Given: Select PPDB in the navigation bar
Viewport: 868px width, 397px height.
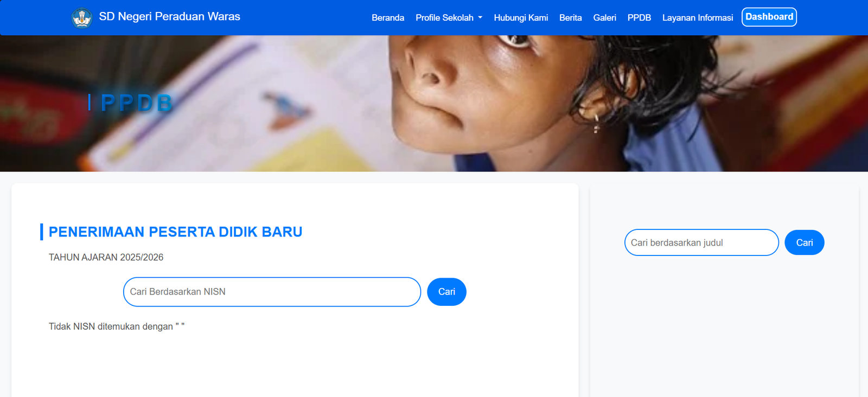Looking at the screenshot, I should [639, 18].
